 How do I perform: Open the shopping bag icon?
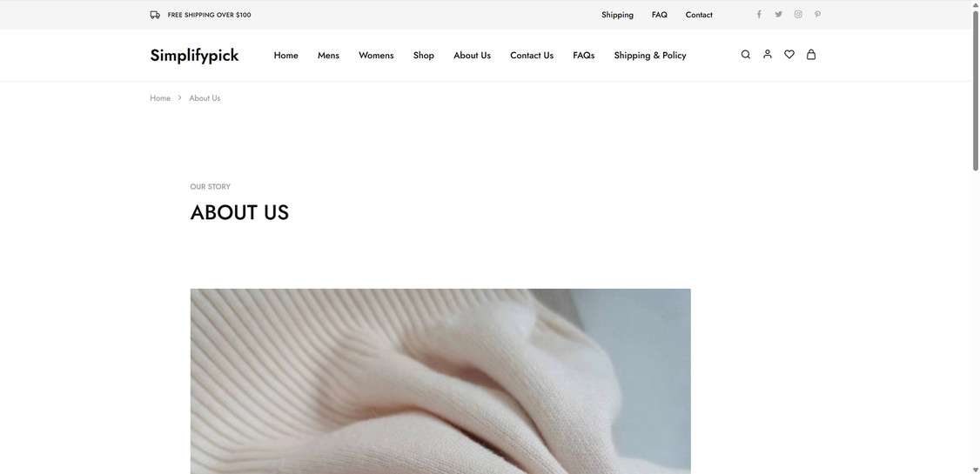click(x=811, y=54)
